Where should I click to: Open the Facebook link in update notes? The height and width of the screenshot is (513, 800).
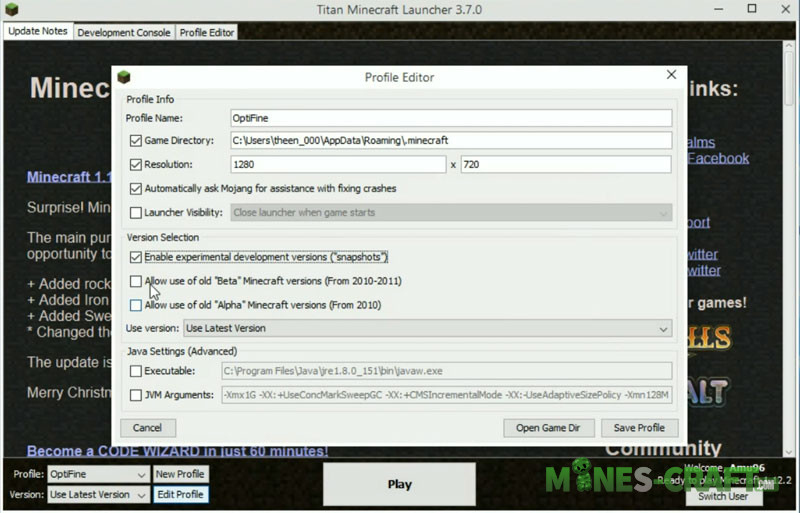tap(718, 159)
